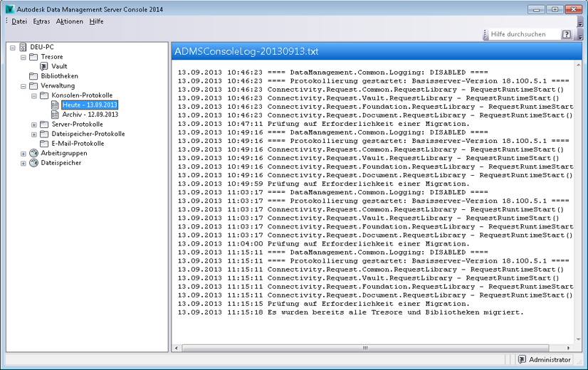Click the Arbeitsgruppen label in tree
Viewport: 588px width, 370px height.
[64, 153]
